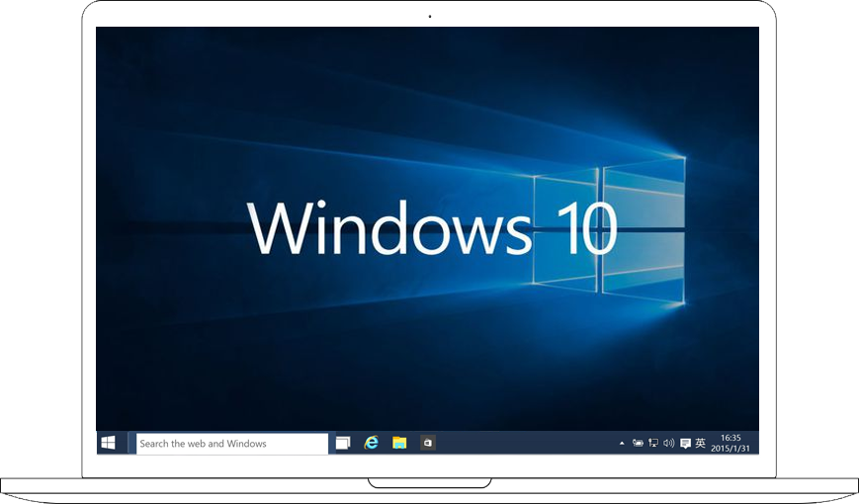Switch input language via the 英 indicator
The height and width of the screenshot is (504, 859).
tap(700, 443)
